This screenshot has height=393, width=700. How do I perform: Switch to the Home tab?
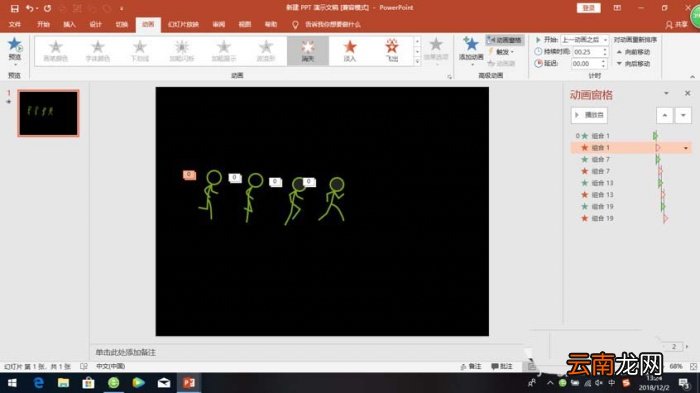tap(43, 24)
